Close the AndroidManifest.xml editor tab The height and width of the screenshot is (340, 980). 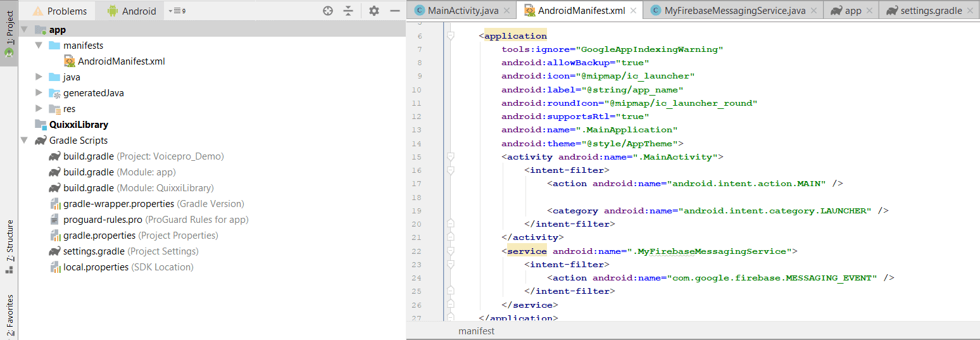(x=634, y=11)
